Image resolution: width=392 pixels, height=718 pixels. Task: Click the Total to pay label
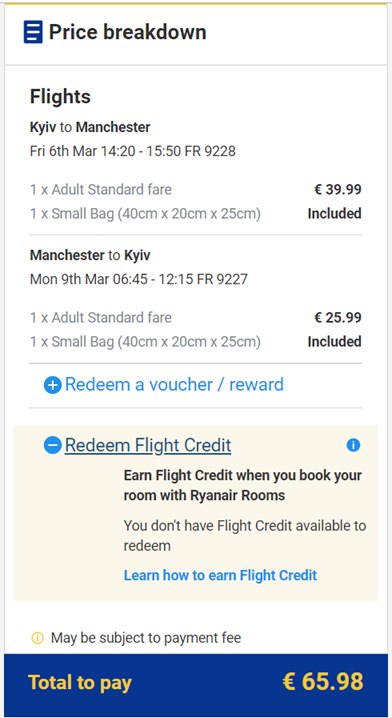(80, 682)
